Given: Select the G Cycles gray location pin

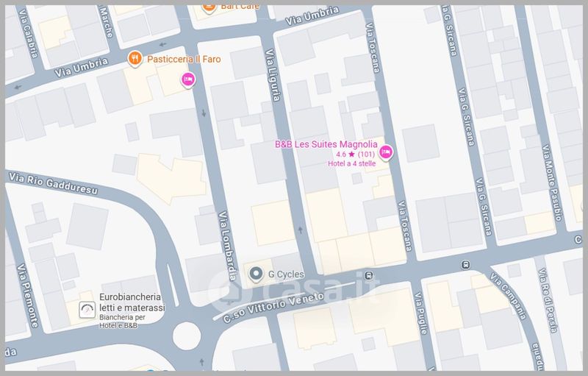Looking at the screenshot, I should tap(256, 274).
